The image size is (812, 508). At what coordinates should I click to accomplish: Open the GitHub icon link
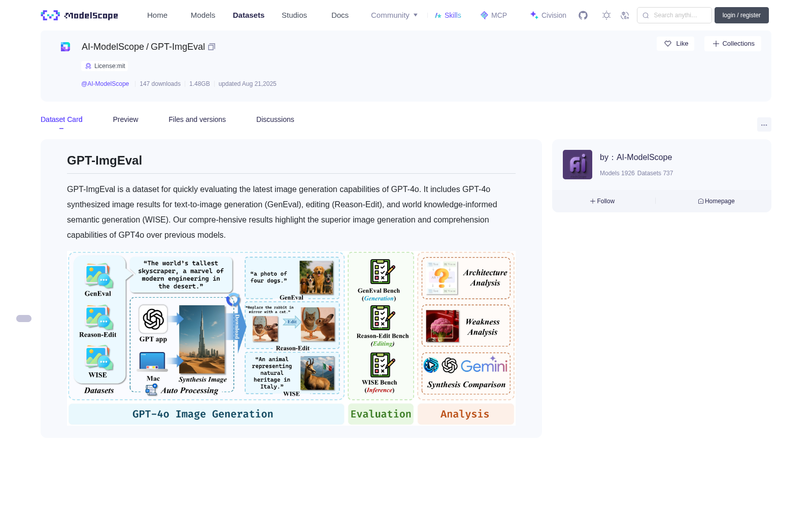(x=583, y=15)
